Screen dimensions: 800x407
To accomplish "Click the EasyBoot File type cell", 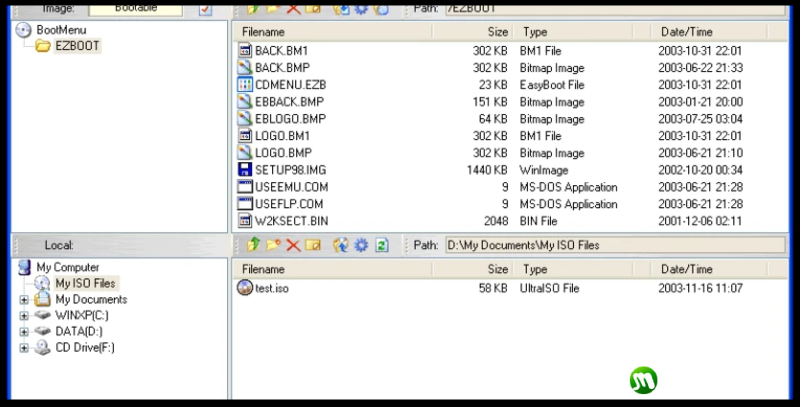I will coord(552,85).
